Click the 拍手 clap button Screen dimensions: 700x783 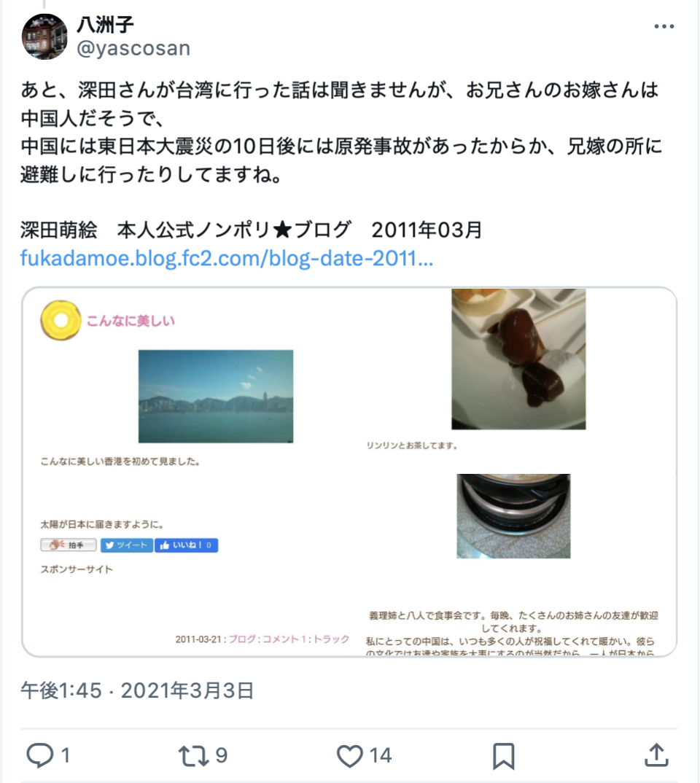point(69,545)
